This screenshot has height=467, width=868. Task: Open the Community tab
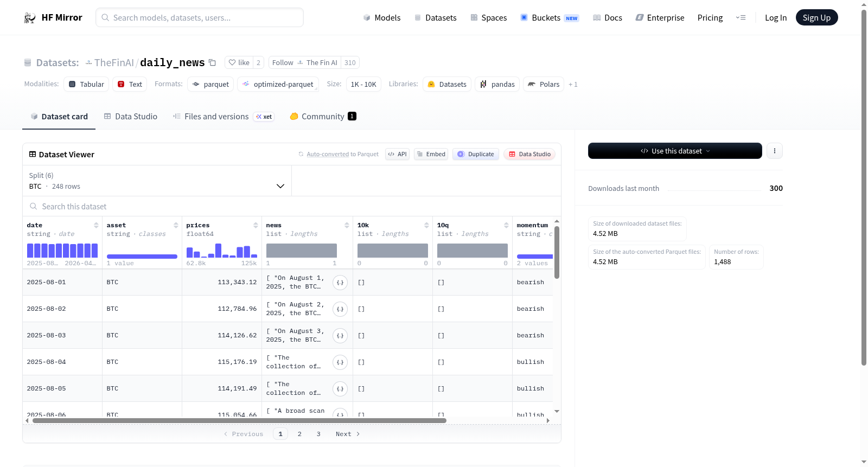point(323,117)
